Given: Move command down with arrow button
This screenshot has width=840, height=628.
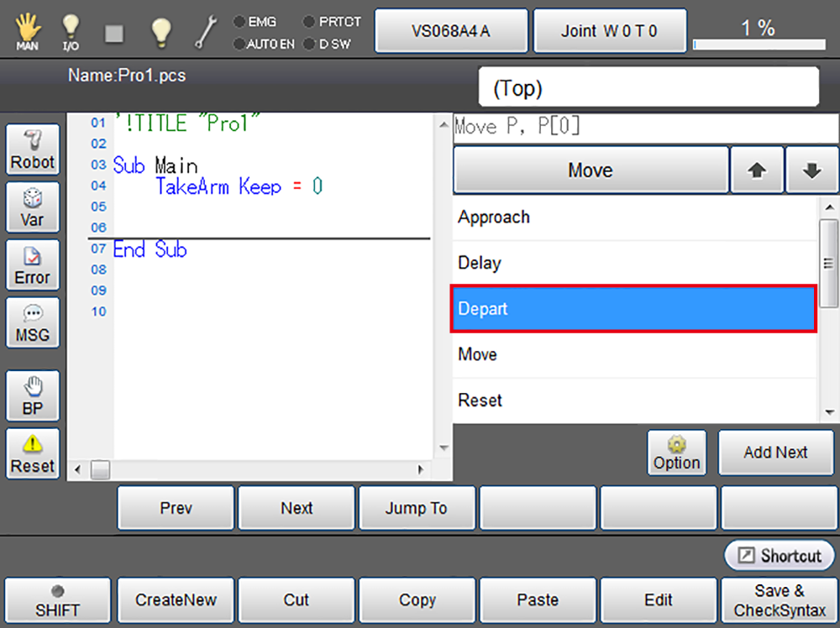Looking at the screenshot, I should coord(811,170).
